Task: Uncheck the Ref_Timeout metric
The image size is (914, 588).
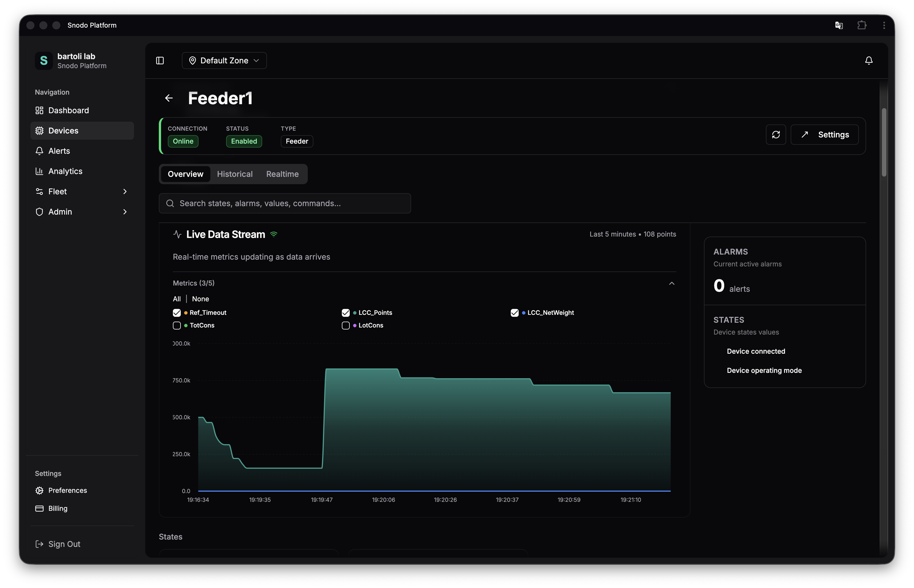Action: [177, 312]
